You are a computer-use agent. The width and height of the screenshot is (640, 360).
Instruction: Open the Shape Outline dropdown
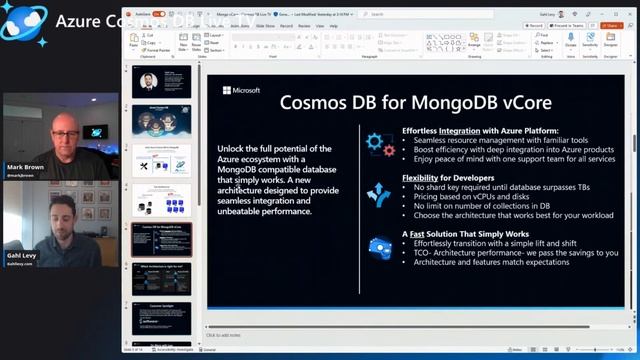point(512,43)
